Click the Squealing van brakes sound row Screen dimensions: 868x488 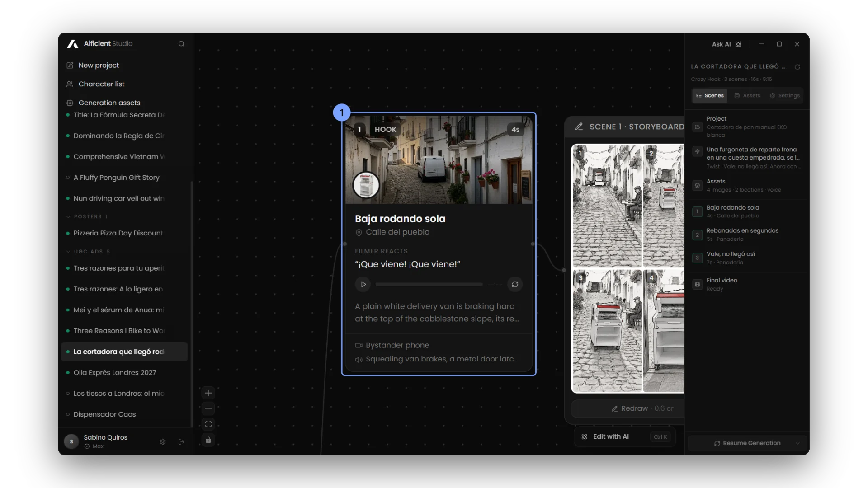(x=437, y=359)
